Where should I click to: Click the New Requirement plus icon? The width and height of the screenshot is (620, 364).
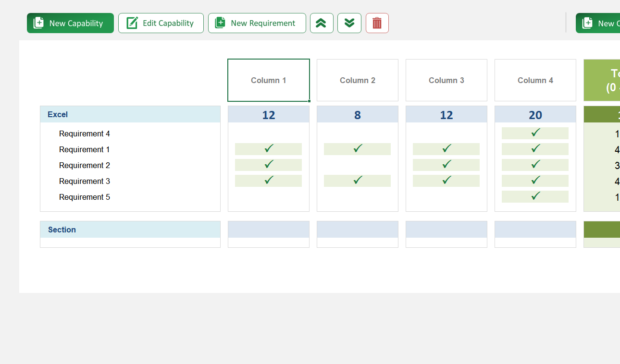tap(220, 23)
